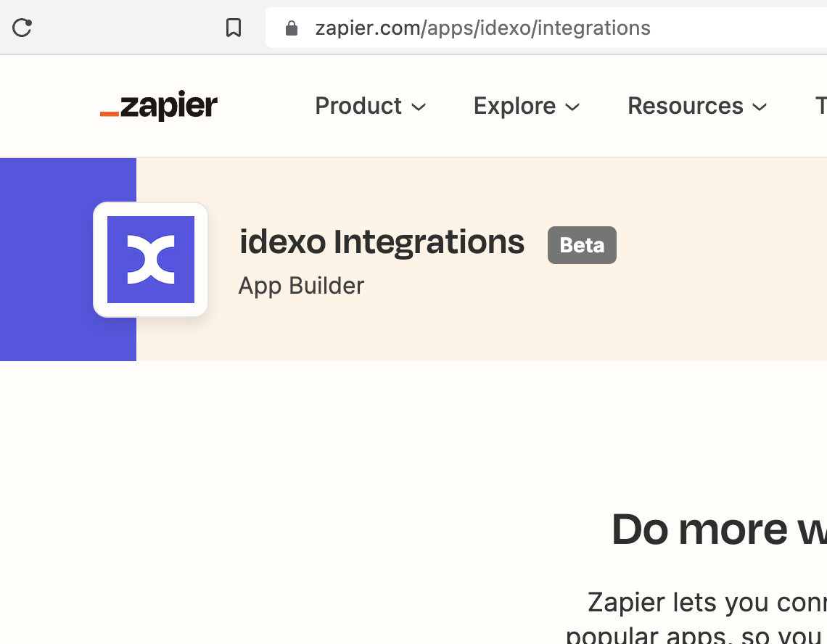The image size is (827, 644).
Task: Bookmark this page using the bookmark icon
Action: [234, 28]
